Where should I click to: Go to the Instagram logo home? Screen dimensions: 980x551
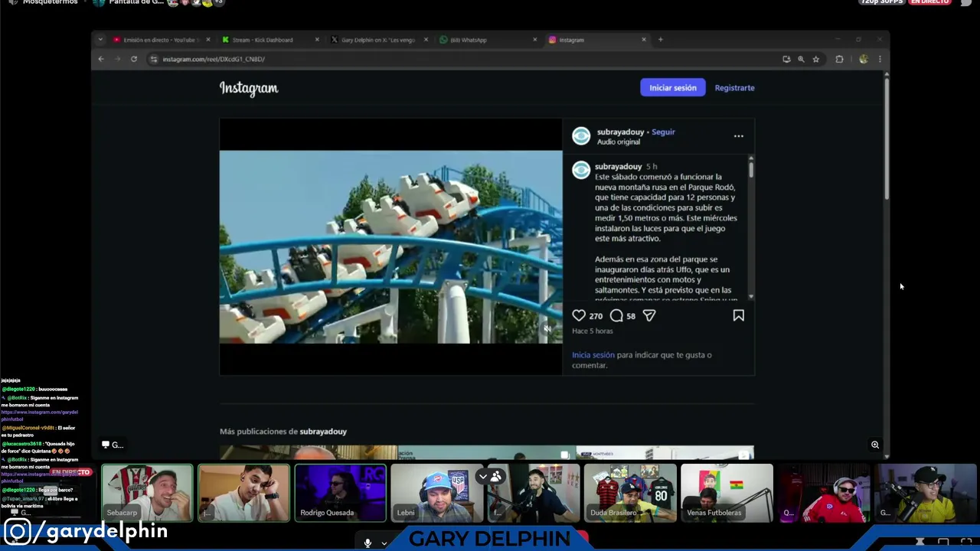pyautogui.click(x=249, y=88)
